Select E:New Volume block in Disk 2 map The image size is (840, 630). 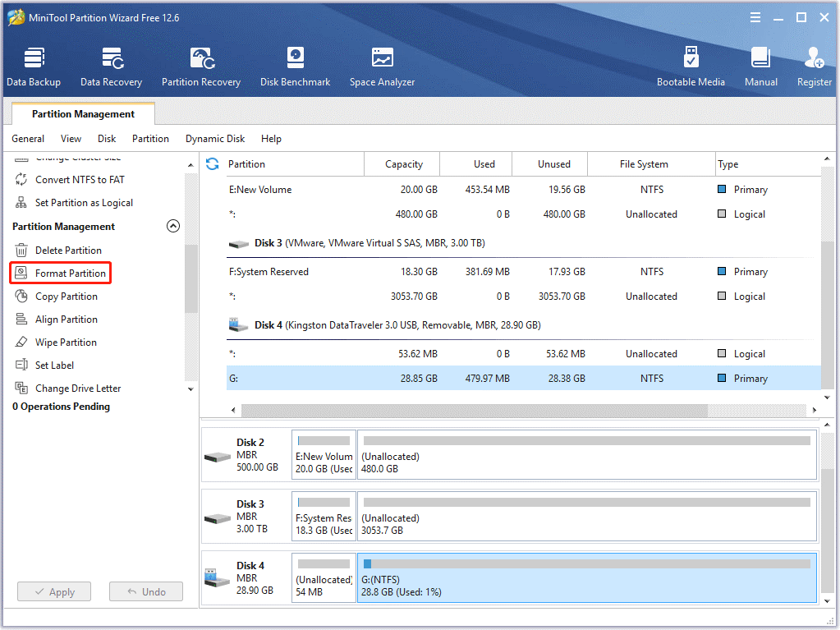pyautogui.click(x=324, y=455)
